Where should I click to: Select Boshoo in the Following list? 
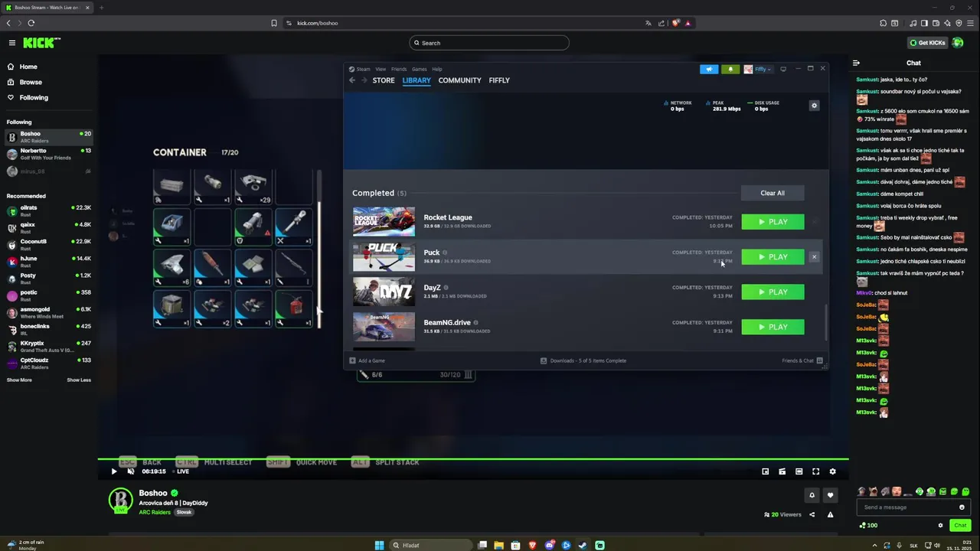tap(48, 137)
